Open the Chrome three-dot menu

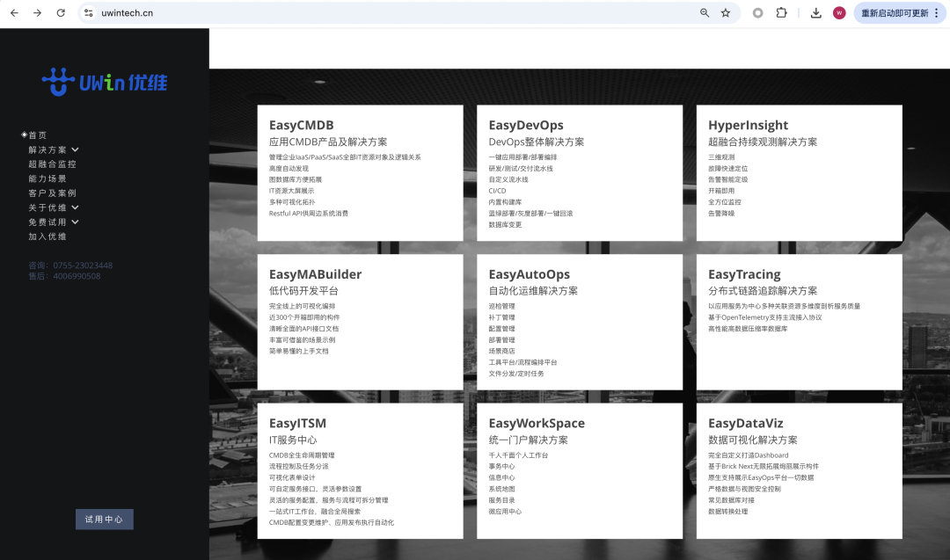[x=937, y=12]
